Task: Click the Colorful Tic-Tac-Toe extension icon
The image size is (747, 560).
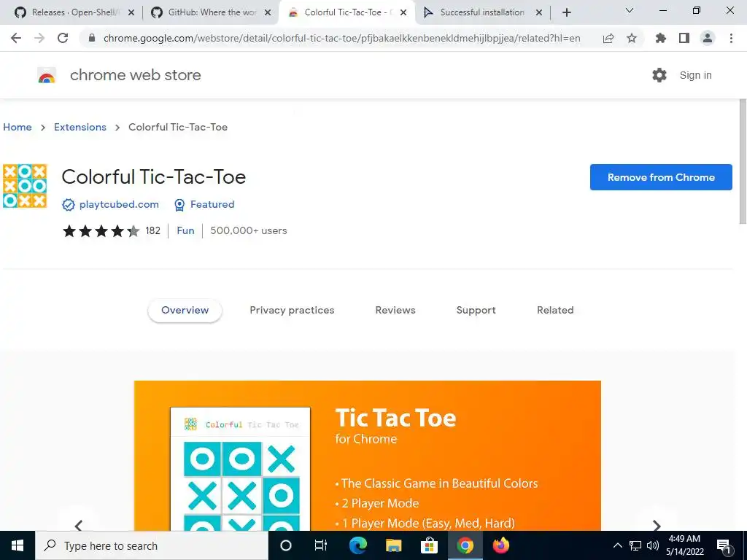Action: click(25, 186)
